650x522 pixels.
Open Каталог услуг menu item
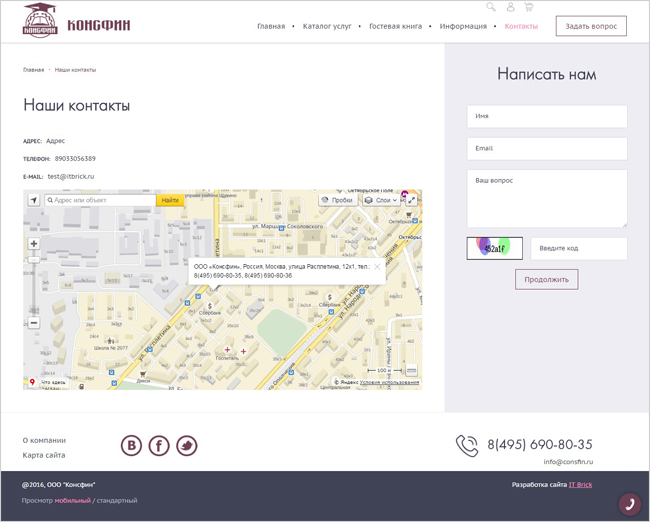coord(327,26)
